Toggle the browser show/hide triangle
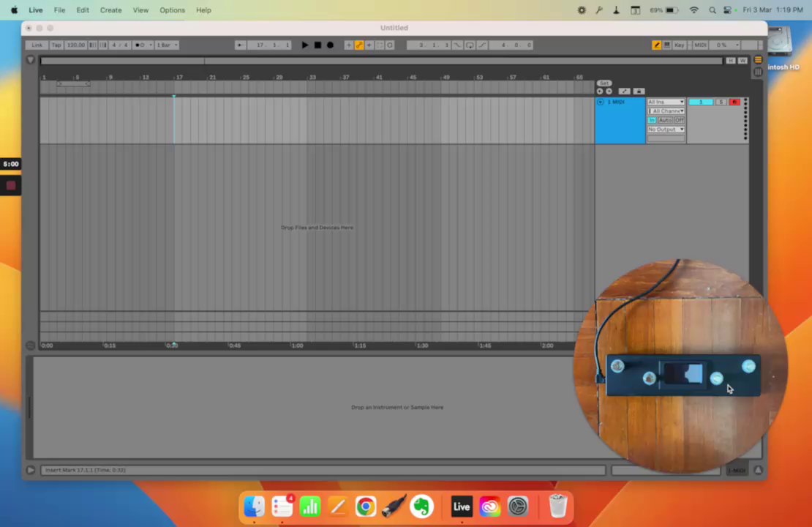812x527 pixels. [31, 60]
